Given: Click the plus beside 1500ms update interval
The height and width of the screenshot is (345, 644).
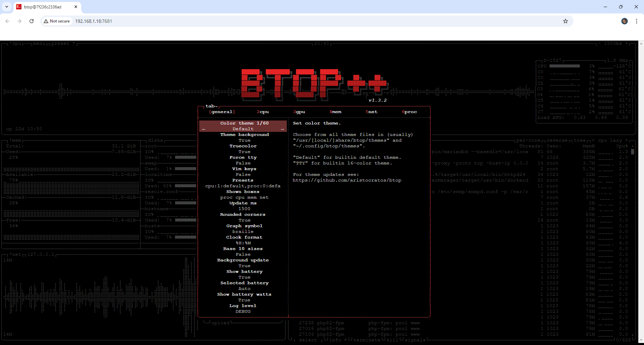Looking at the screenshot, I should pos(627,43).
